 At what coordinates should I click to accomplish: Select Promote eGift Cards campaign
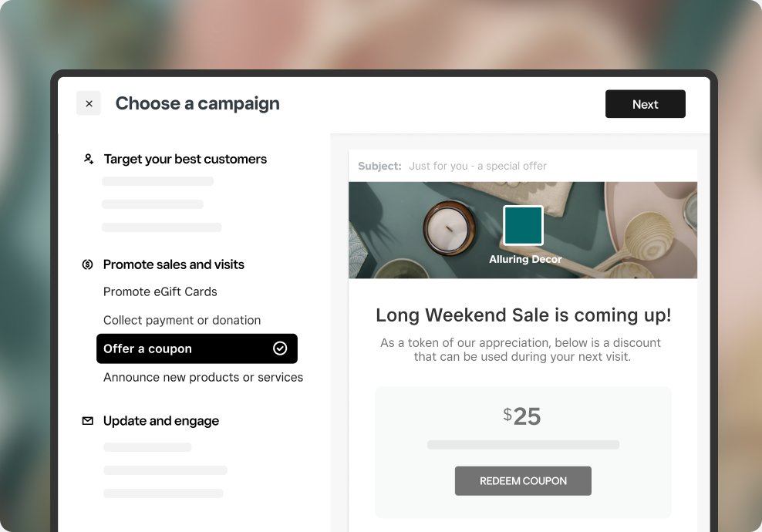coord(160,291)
